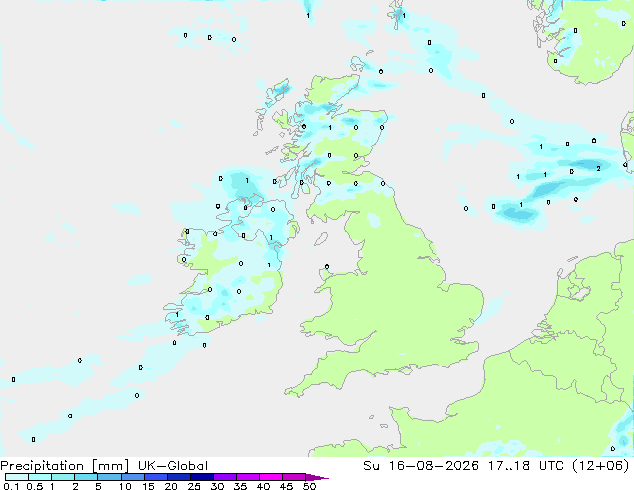Click the "Precipitation" title text
The height and width of the screenshot is (490, 634).
[42, 466]
